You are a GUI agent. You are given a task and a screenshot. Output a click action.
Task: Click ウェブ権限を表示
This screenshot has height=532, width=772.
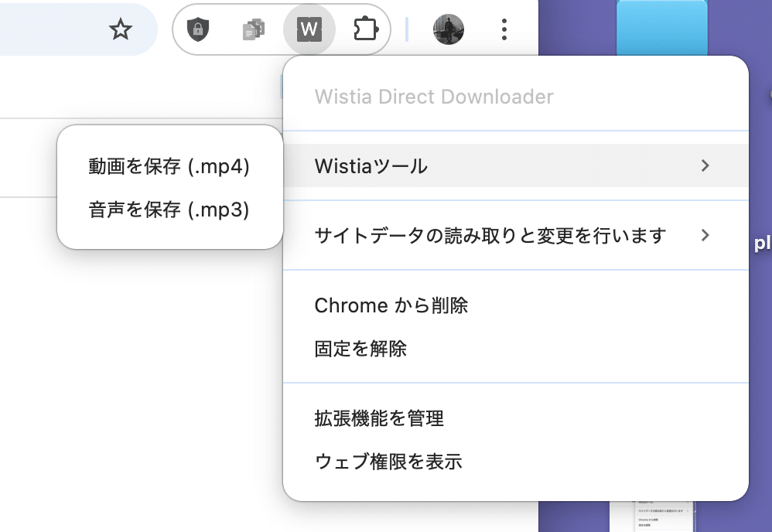[x=388, y=462]
